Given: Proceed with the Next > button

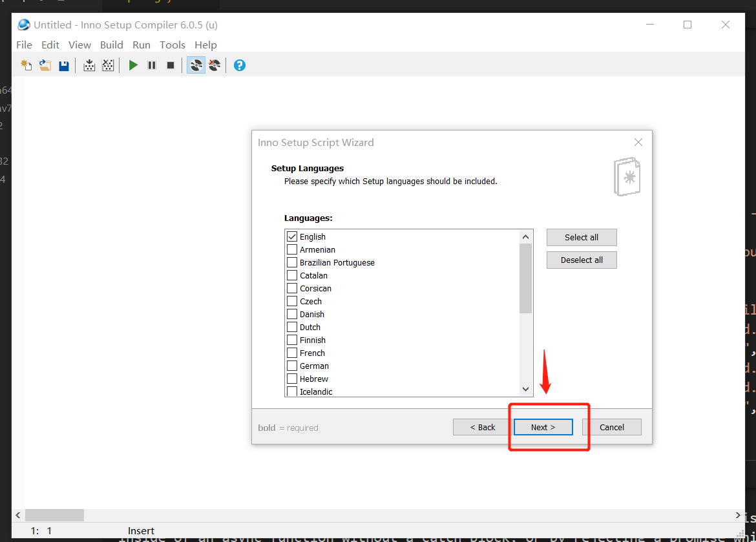Looking at the screenshot, I should click(543, 427).
